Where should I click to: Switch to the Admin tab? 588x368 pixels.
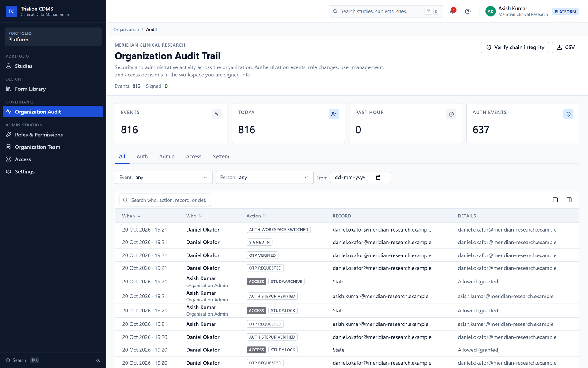pyautogui.click(x=167, y=156)
